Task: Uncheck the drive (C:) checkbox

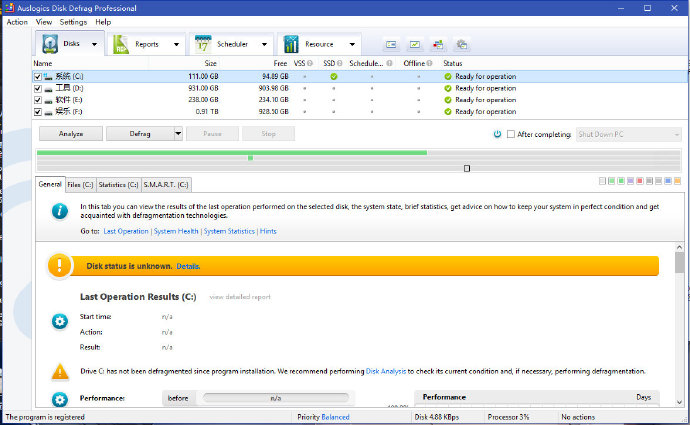Action: pos(38,77)
